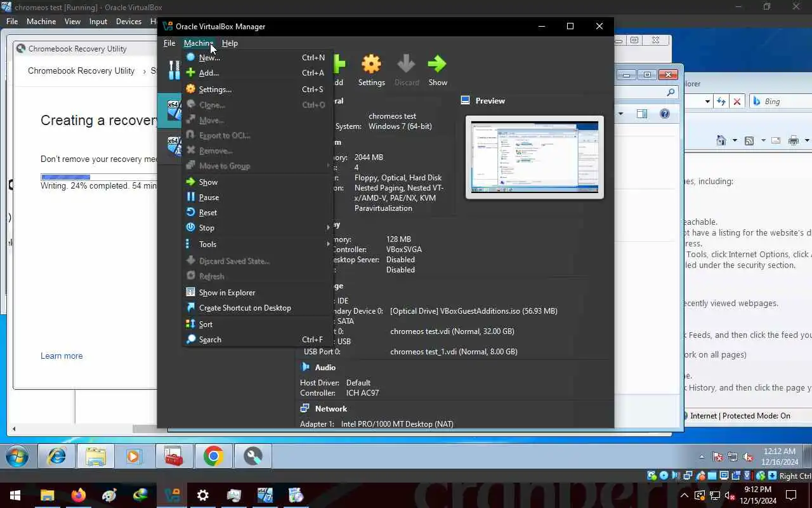The width and height of the screenshot is (812, 508).
Task: Click the Discard toolbar button
Action: [407, 70]
